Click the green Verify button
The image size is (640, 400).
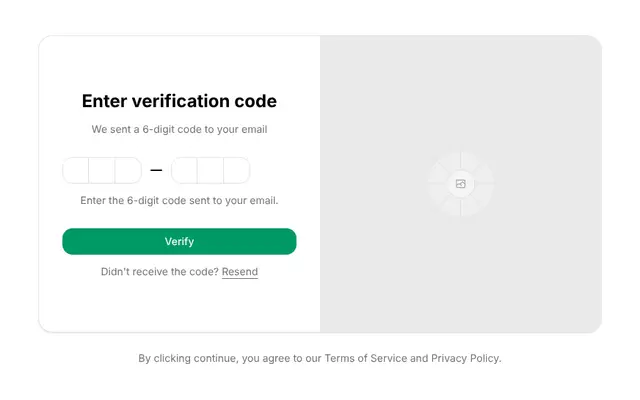(179, 241)
